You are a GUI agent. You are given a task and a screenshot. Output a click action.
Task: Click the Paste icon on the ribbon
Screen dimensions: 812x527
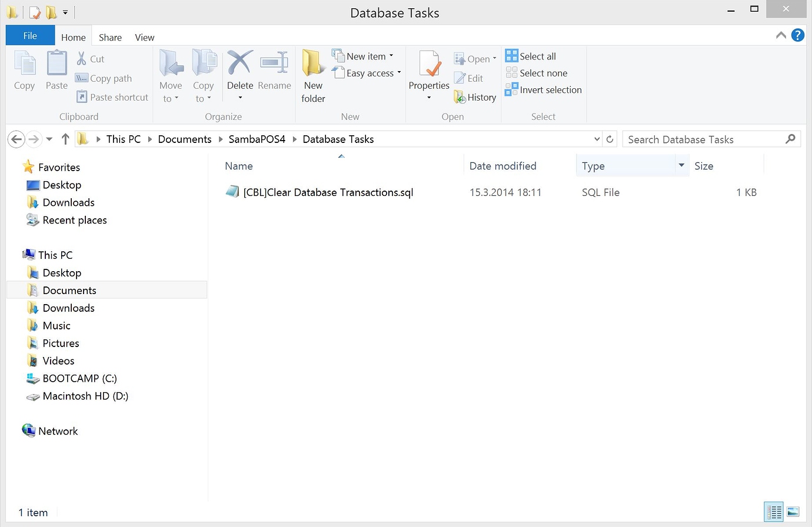point(56,69)
